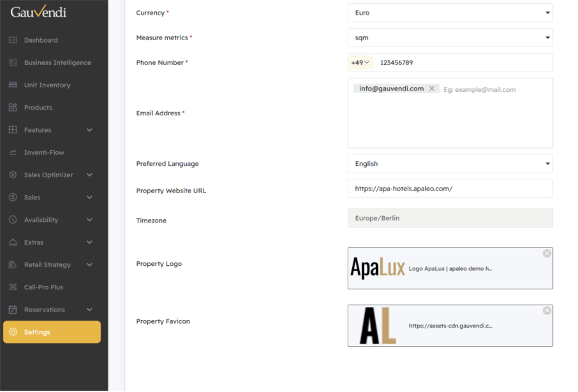Click the phone number input field

point(464,62)
